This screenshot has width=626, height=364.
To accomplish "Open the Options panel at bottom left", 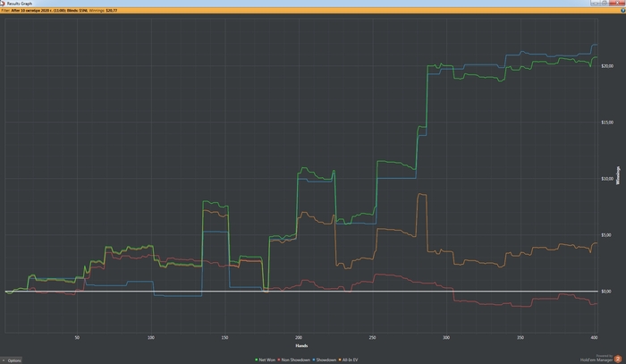I will click(12, 360).
